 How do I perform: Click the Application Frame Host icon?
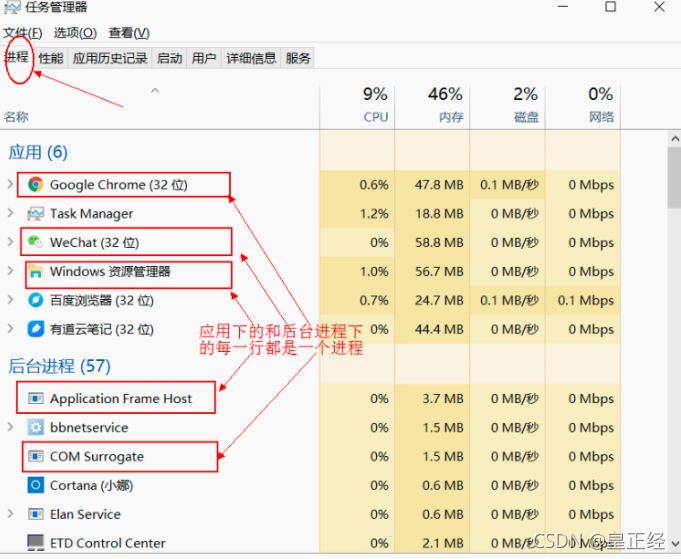[x=35, y=398]
